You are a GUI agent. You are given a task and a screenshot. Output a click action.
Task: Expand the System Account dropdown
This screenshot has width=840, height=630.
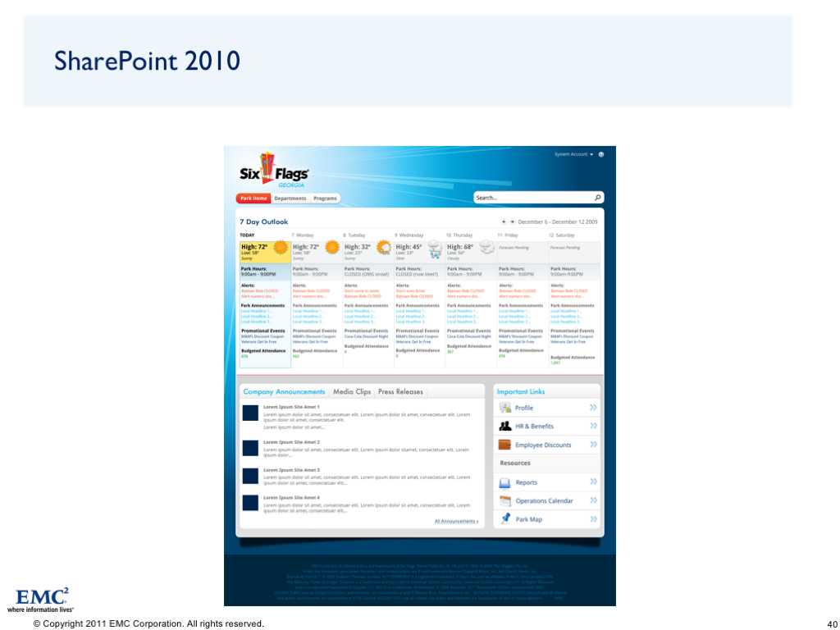573,154
